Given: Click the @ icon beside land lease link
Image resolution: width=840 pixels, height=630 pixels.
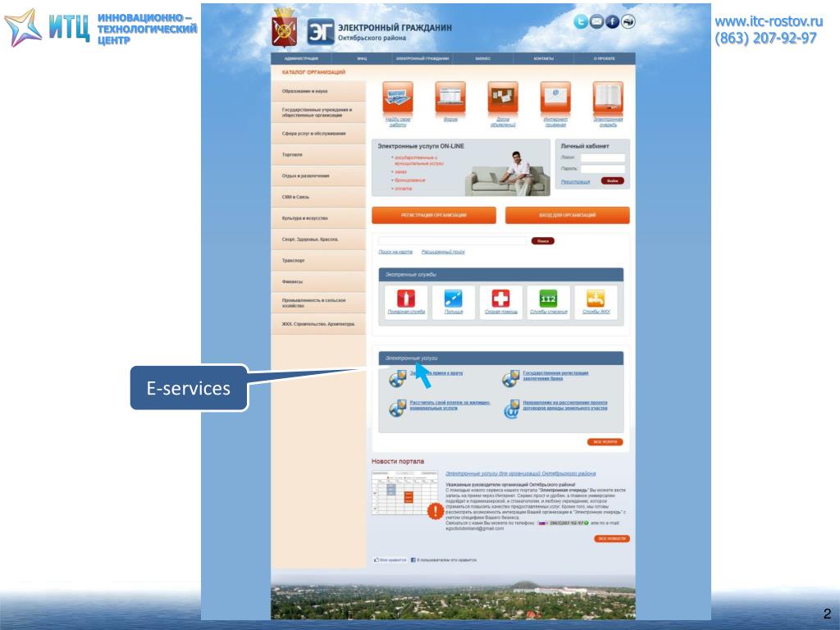Looking at the screenshot, I should click(x=511, y=409).
